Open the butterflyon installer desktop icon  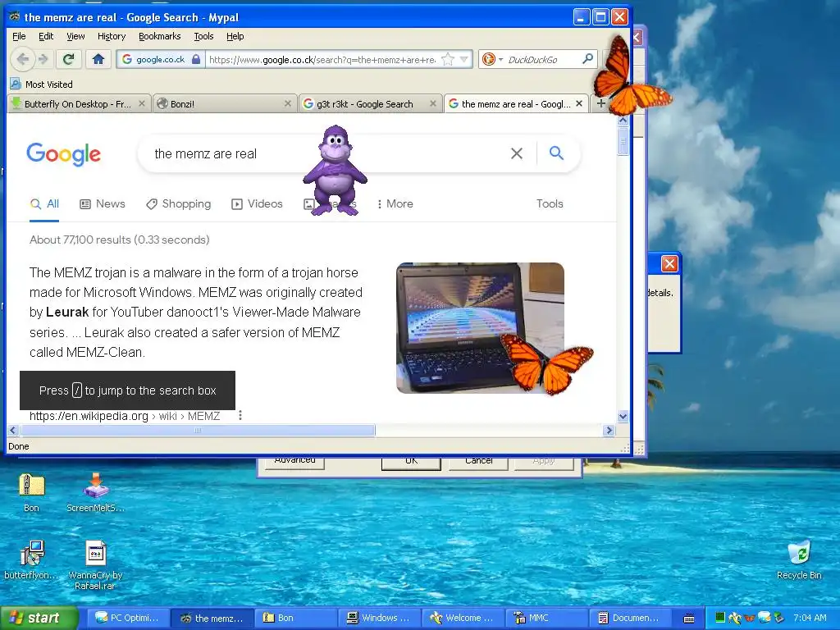pos(32,559)
